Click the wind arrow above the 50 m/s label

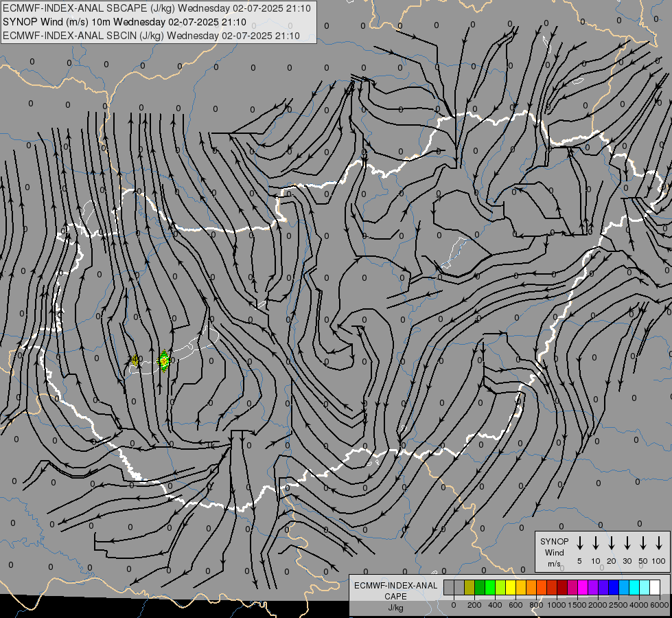coord(643,543)
